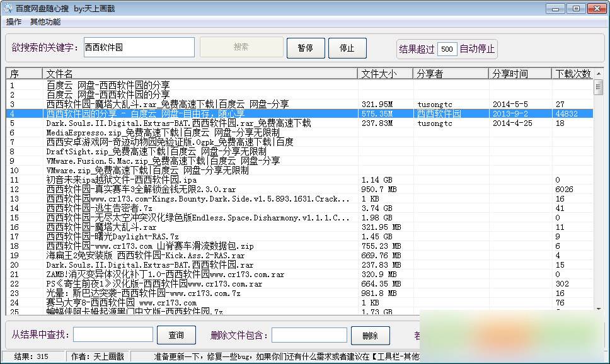This screenshot has width=610, height=364.
Task: Sort by 分享时间 column header
Action: click(x=519, y=74)
